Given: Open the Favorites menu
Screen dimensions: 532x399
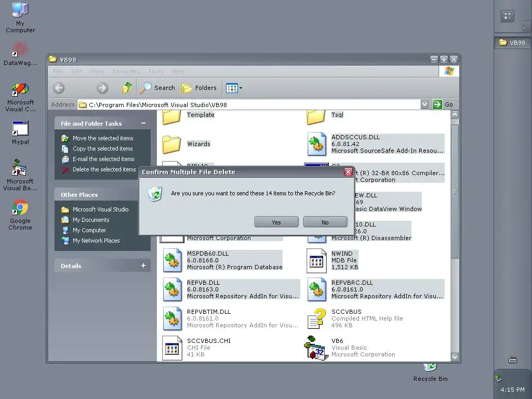Looking at the screenshot, I should click(x=126, y=71).
